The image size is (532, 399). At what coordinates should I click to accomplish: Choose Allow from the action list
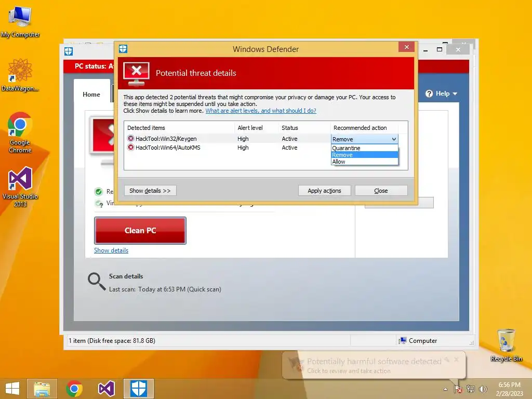364,162
